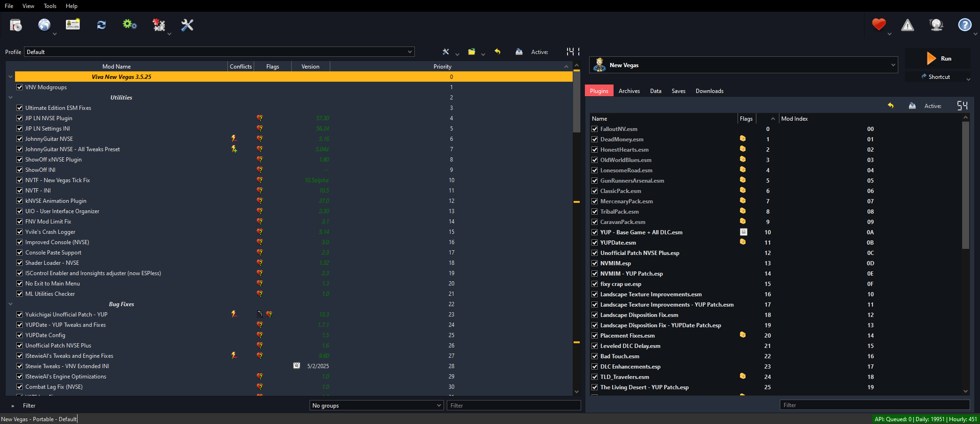The width and height of the screenshot is (980, 424).
Task: Sort plugins by Mod Index header
Action: point(870,119)
